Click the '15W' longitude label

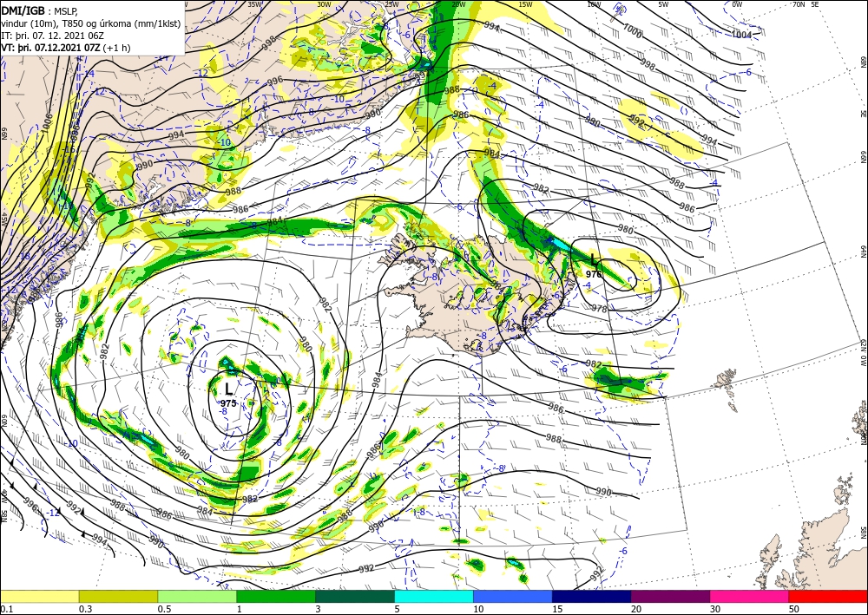[x=526, y=4]
